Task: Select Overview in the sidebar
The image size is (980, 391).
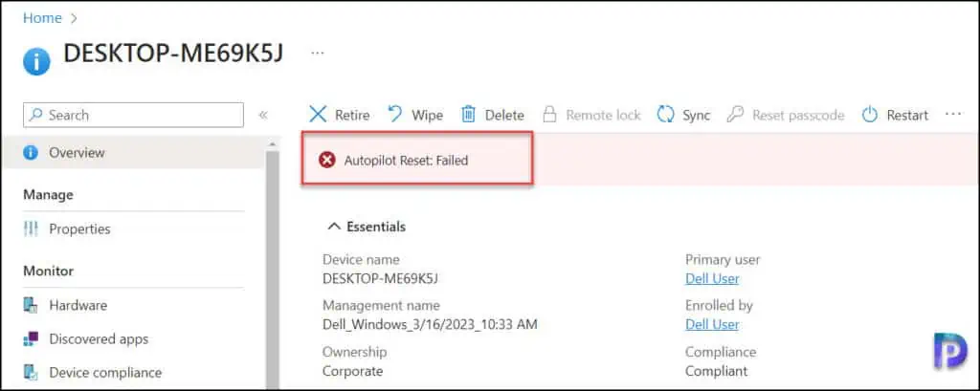Action: 134,152
